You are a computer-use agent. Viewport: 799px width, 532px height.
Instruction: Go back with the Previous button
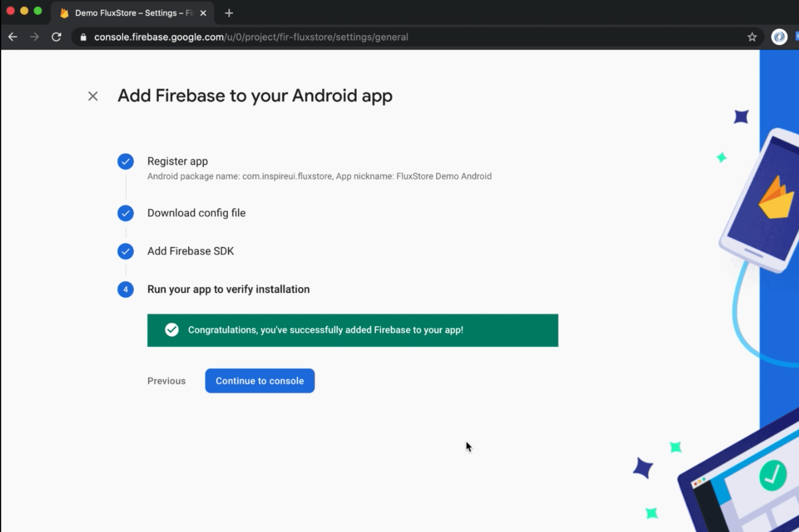(x=166, y=381)
